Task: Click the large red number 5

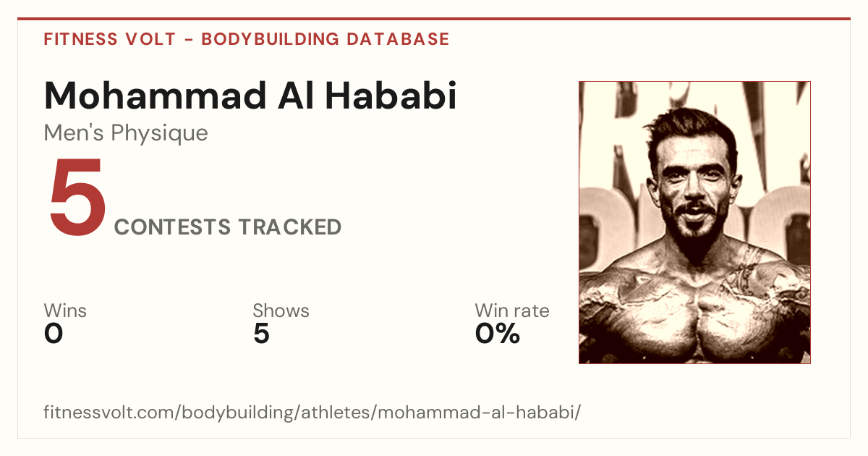Action: [x=77, y=197]
